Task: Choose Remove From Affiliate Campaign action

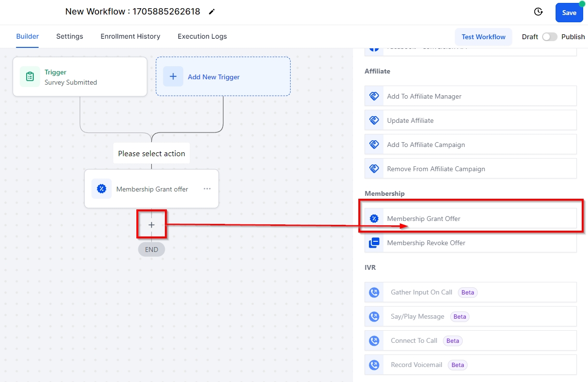Action: [436, 169]
